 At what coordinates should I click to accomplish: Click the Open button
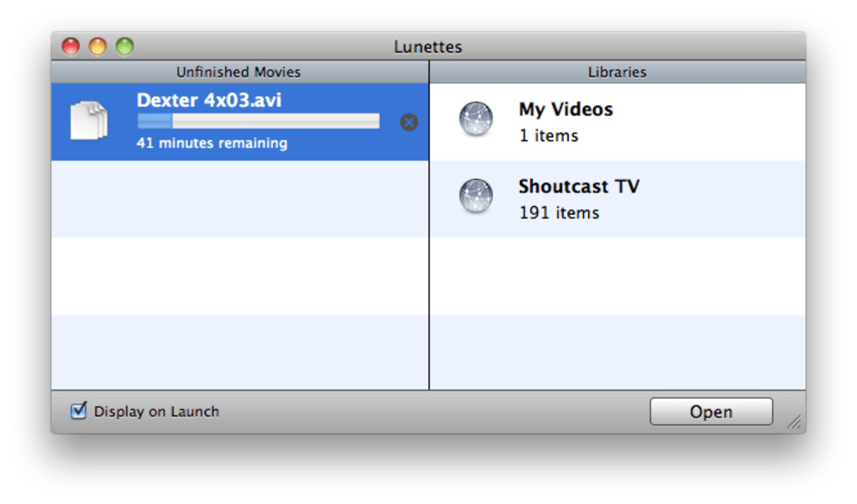point(711,412)
